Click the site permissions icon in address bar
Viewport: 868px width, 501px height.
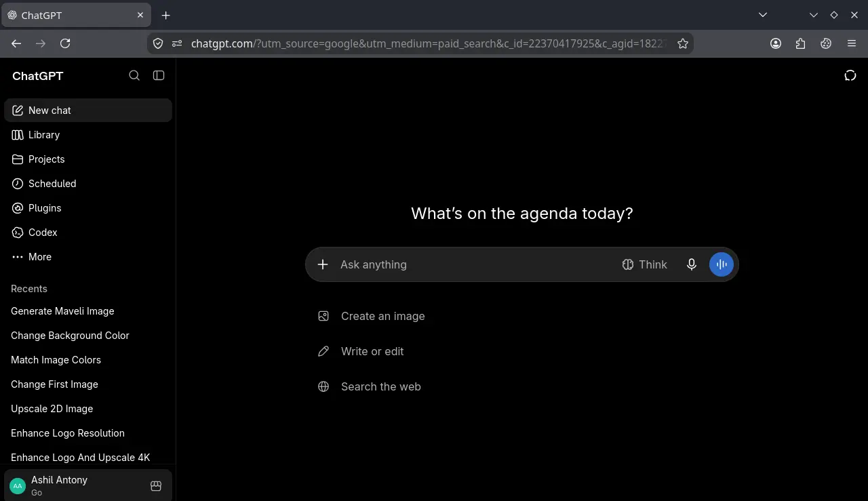point(177,43)
